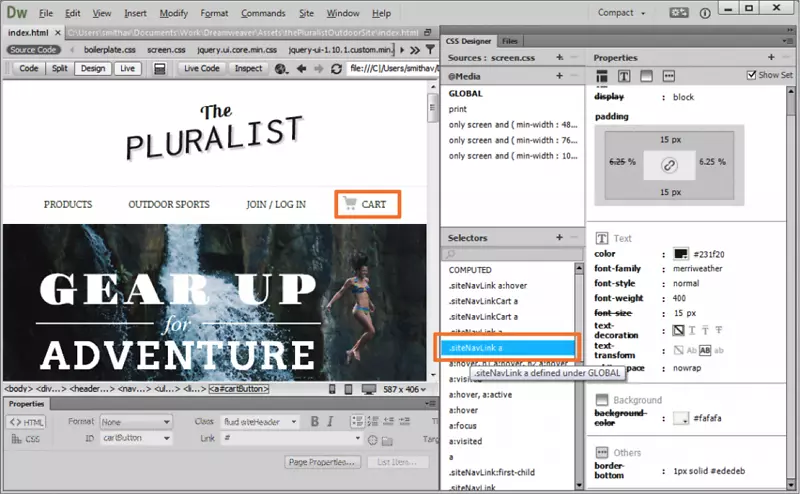Click the Layout category icon in Properties
Screen dimensions: 800x494
click(602, 76)
